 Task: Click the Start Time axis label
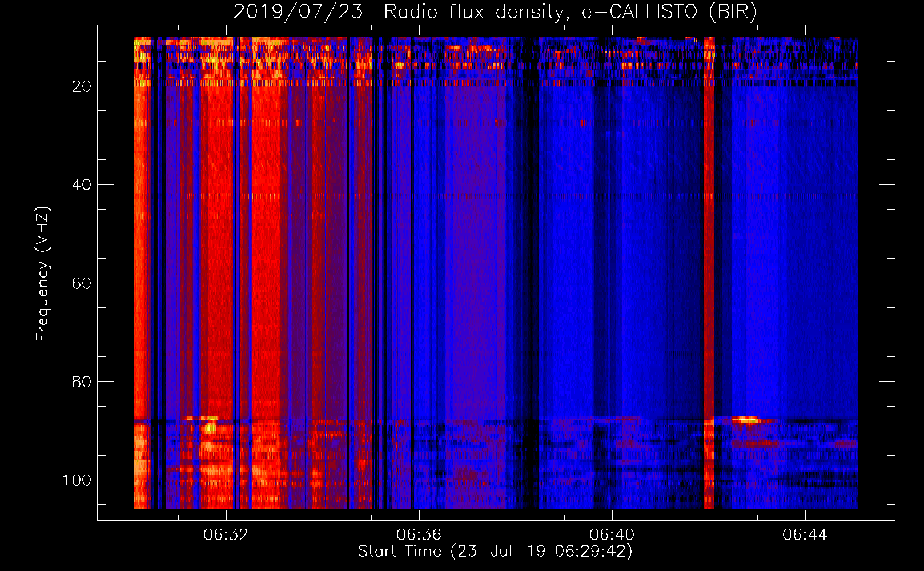495,552
